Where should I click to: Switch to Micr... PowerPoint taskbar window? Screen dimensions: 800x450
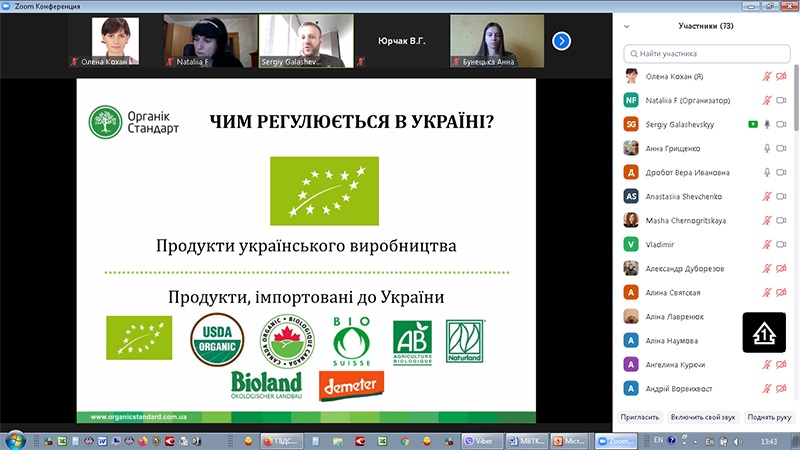point(570,441)
